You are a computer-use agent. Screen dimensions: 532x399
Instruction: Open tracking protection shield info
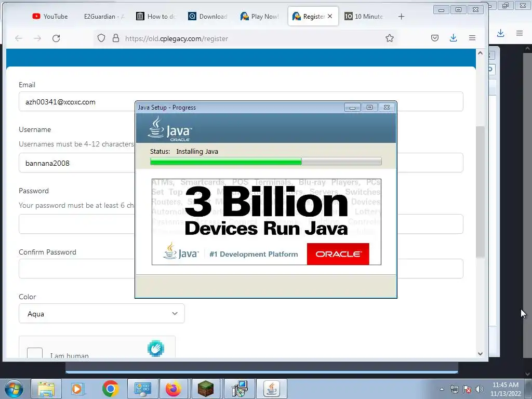click(101, 38)
